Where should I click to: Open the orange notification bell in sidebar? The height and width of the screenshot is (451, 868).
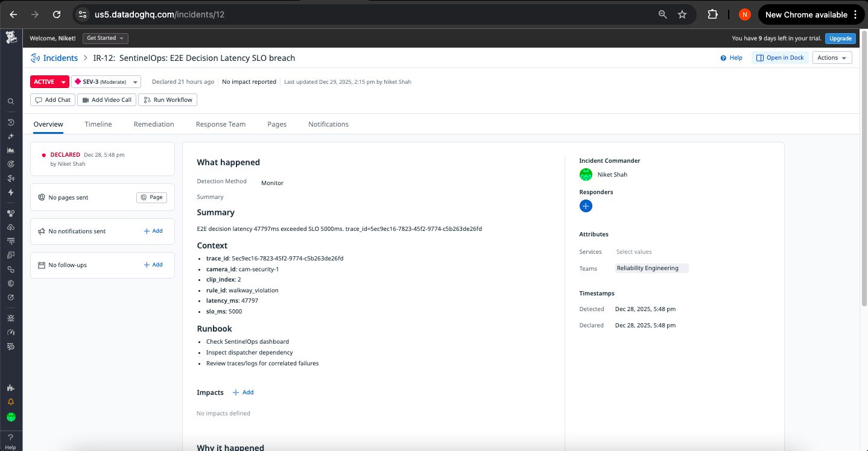tap(11, 402)
